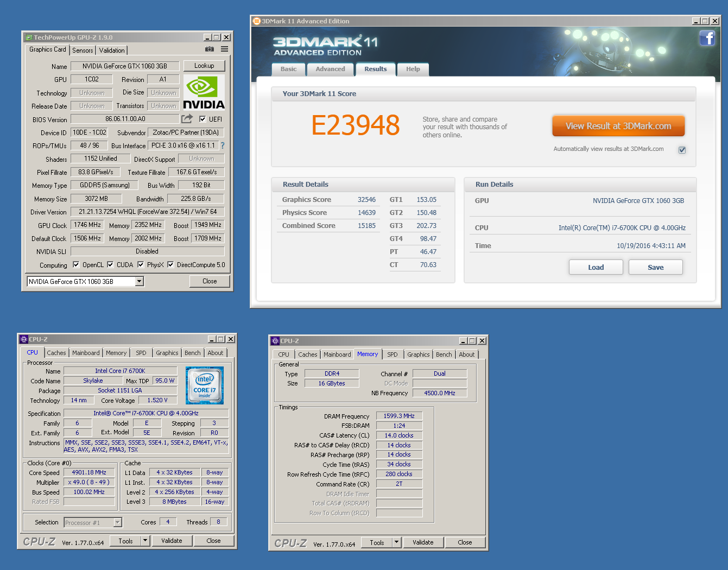728x570 pixels.
Task: Click the GPU name field in GPU-Z
Action: click(x=125, y=66)
